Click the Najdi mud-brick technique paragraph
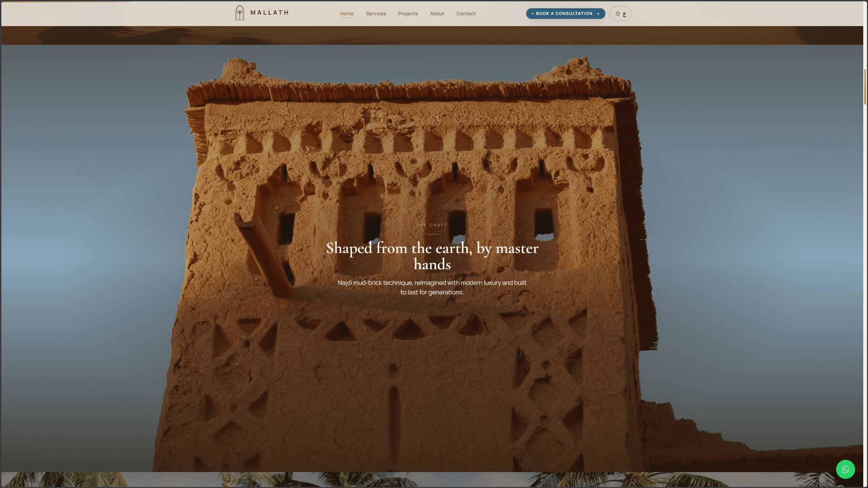Image resolution: width=868 pixels, height=488 pixels. [x=432, y=287]
